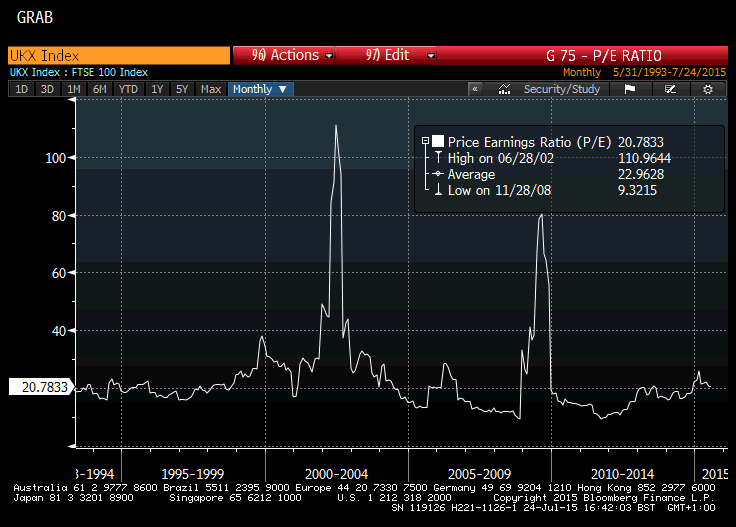Viewport: 736px width, 527px height.
Task: Click the Average marker icon in legend
Action: click(438, 174)
